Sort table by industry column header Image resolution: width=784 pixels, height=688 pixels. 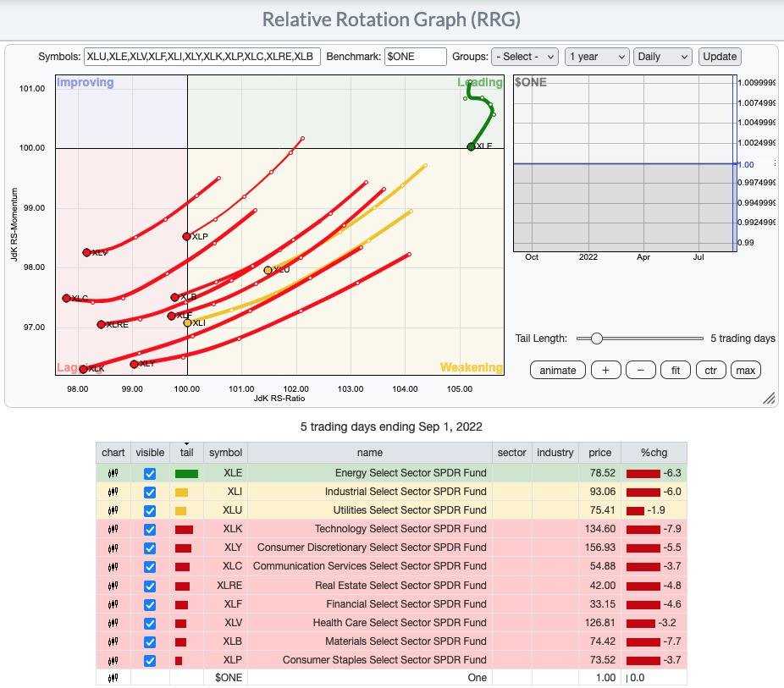point(555,453)
